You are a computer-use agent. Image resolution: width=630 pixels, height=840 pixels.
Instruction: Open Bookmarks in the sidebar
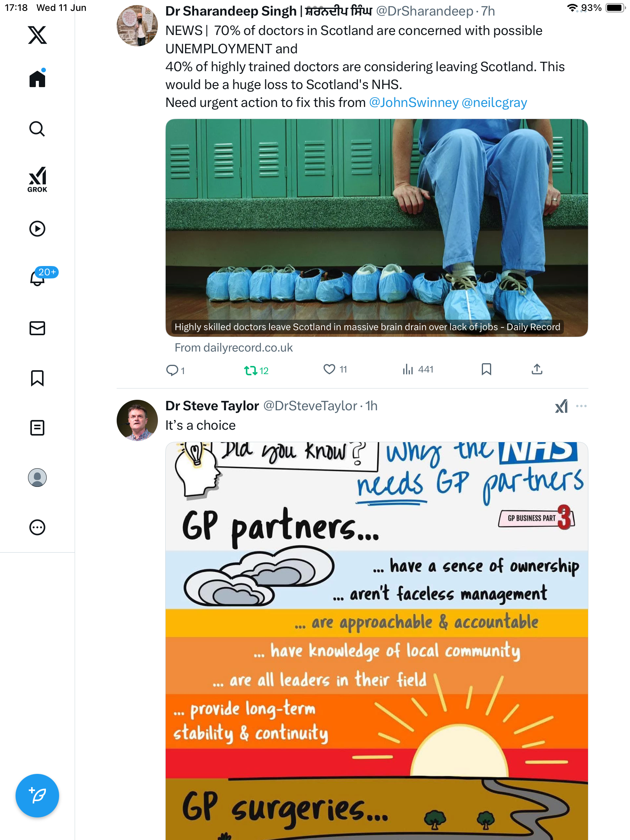click(x=37, y=378)
